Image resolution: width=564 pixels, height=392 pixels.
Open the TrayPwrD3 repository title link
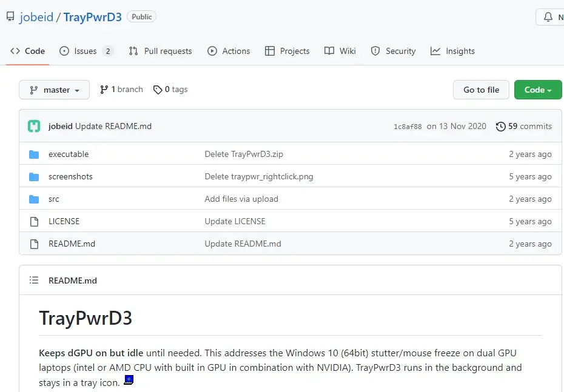click(x=92, y=17)
